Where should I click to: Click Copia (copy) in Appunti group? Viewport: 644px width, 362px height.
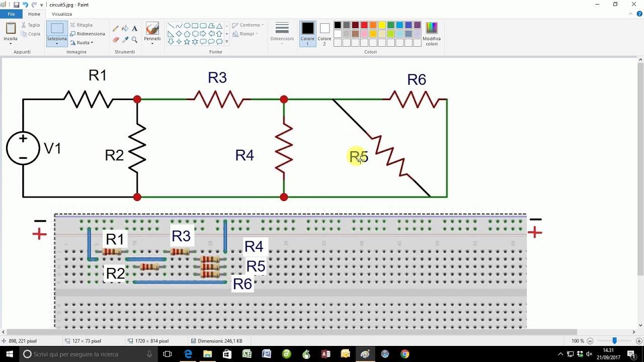pos(31,34)
